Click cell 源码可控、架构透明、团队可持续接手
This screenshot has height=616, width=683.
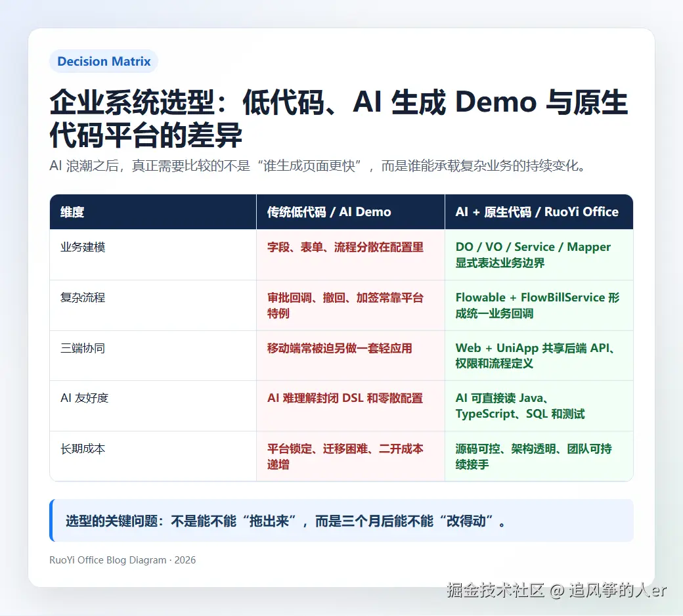[x=539, y=456]
